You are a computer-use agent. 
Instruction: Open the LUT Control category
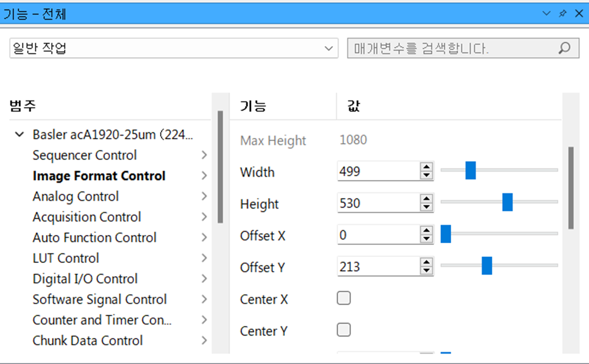[66, 258]
